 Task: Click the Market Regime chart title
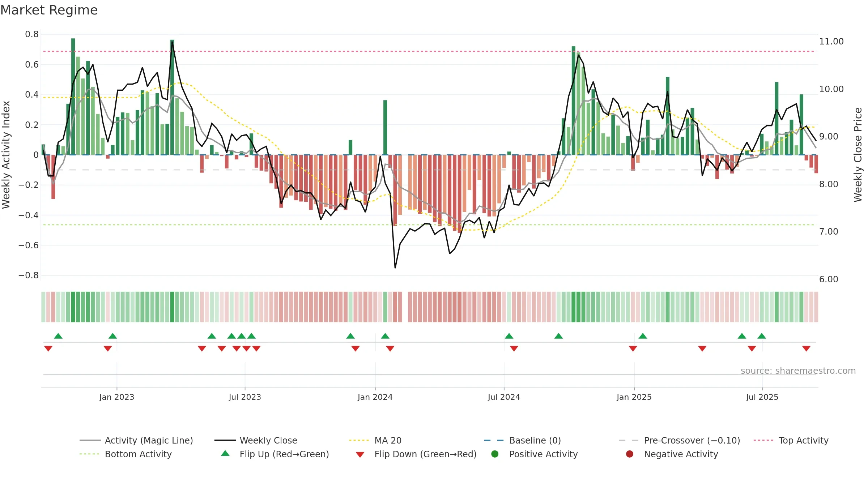pyautogui.click(x=49, y=10)
